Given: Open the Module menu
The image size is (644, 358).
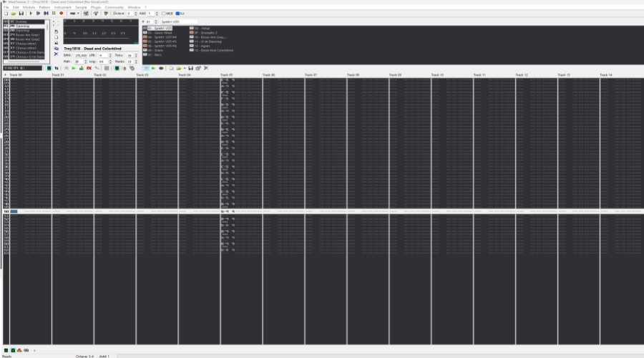Looking at the screenshot, I should coord(29,7).
